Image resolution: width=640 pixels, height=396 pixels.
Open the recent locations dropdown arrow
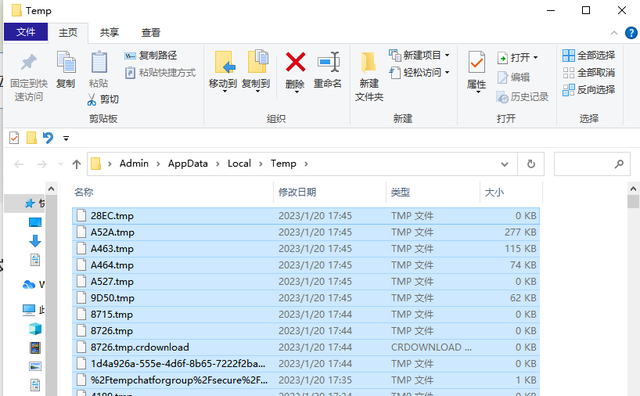click(x=60, y=164)
